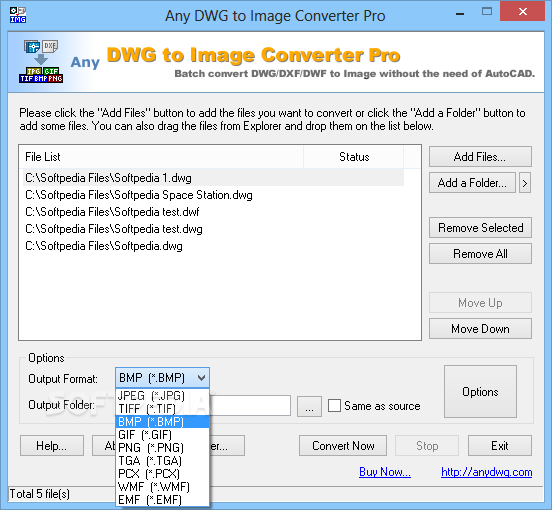Select Softpedia test.dwf row

click(214, 212)
